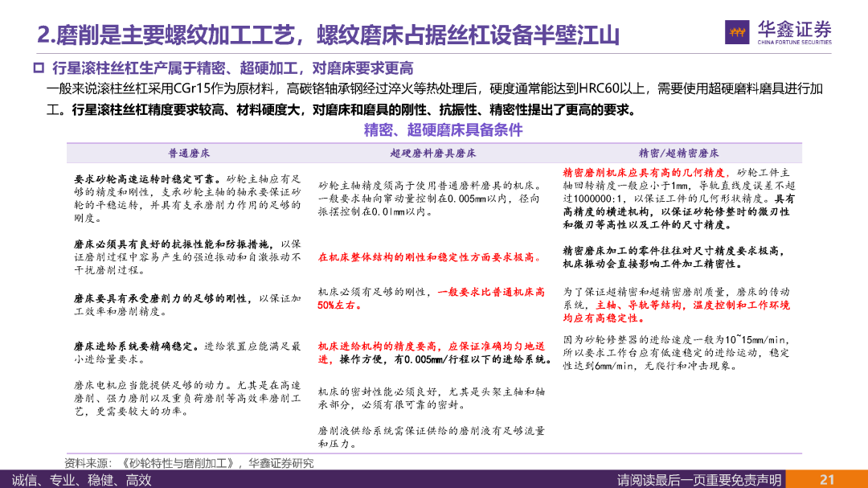The width and height of the screenshot is (868, 488).
Task: Click the subheading 行星滚柱丝杠生产属于精密、超硬加工
Action: coord(232,68)
